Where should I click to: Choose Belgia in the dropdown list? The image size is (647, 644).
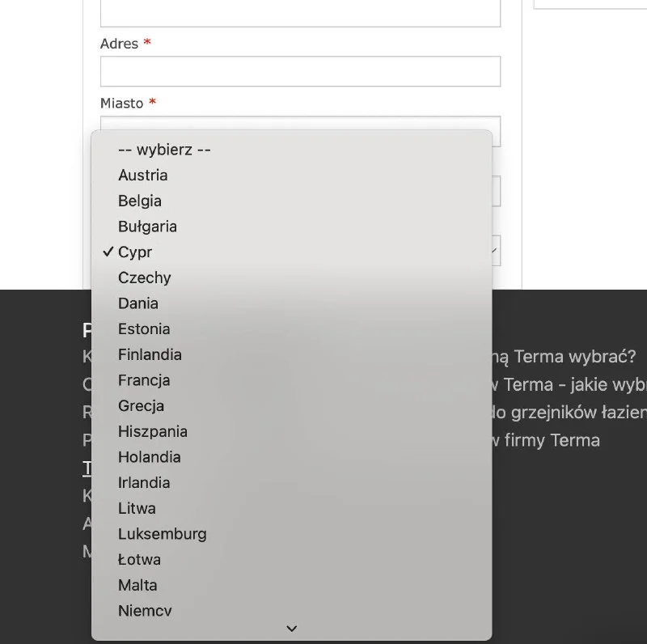tap(140, 201)
